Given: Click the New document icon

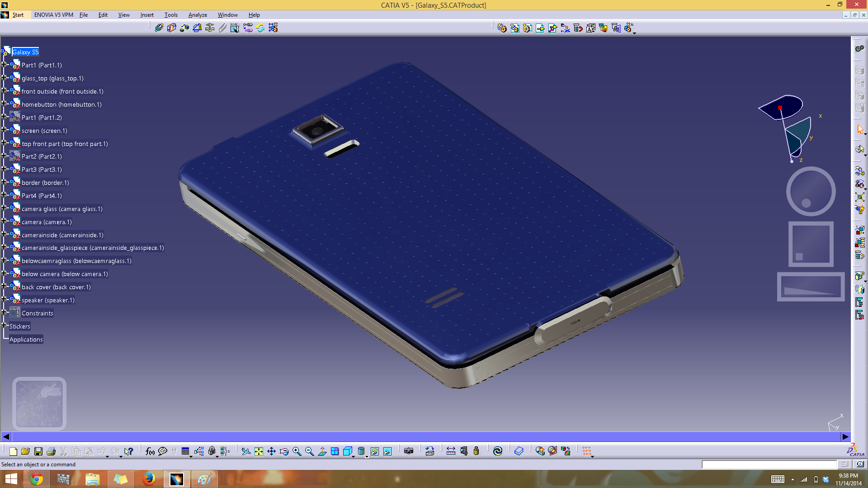Looking at the screenshot, I should 13,451.
